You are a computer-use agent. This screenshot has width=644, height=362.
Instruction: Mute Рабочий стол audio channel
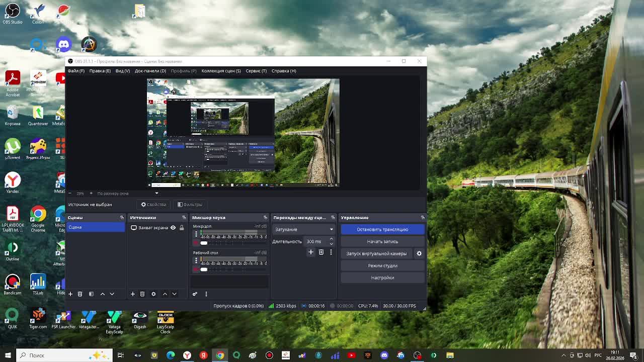tap(196, 269)
